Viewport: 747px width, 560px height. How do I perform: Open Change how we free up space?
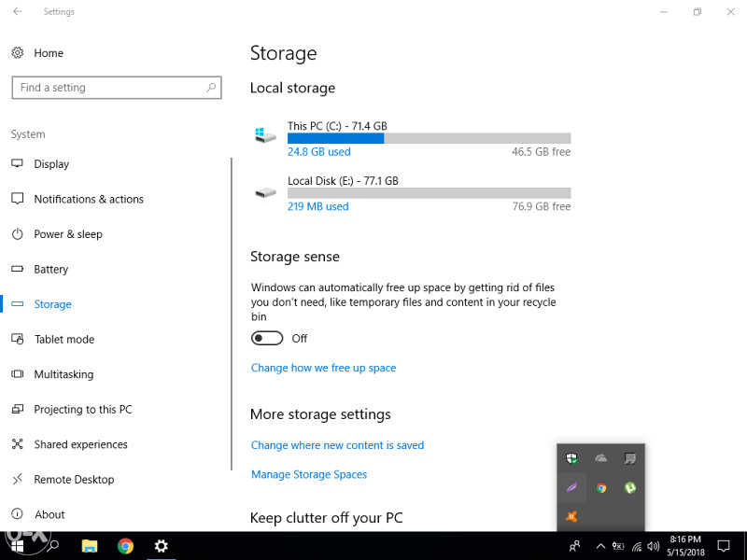pyautogui.click(x=323, y=368)
